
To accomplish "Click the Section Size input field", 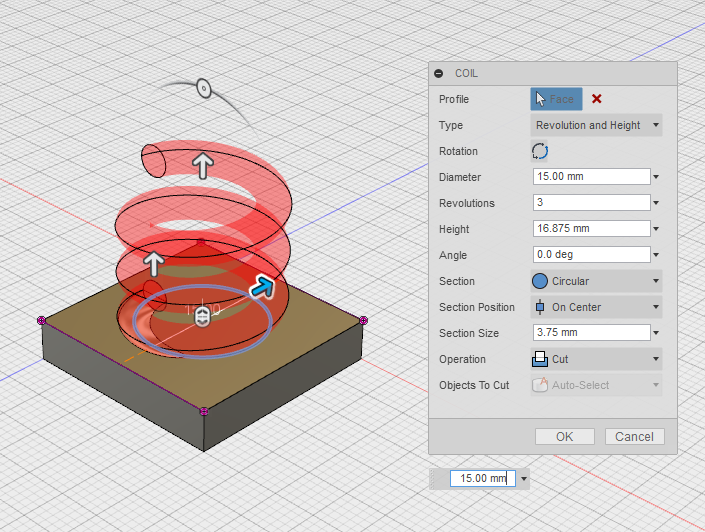I will (x=591, y=332).
